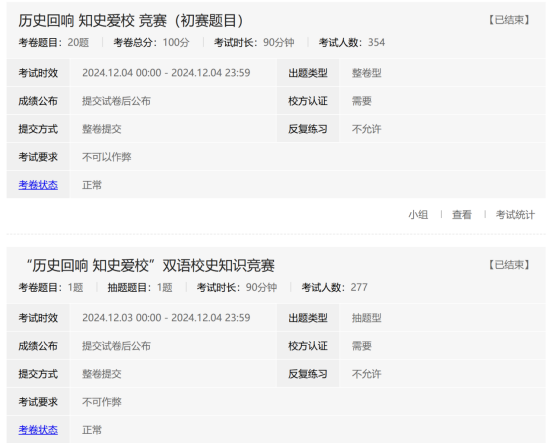Click the 不可以作弊 exam requirement text
Viewport: 553px width, 444px height.
(107, 157)
